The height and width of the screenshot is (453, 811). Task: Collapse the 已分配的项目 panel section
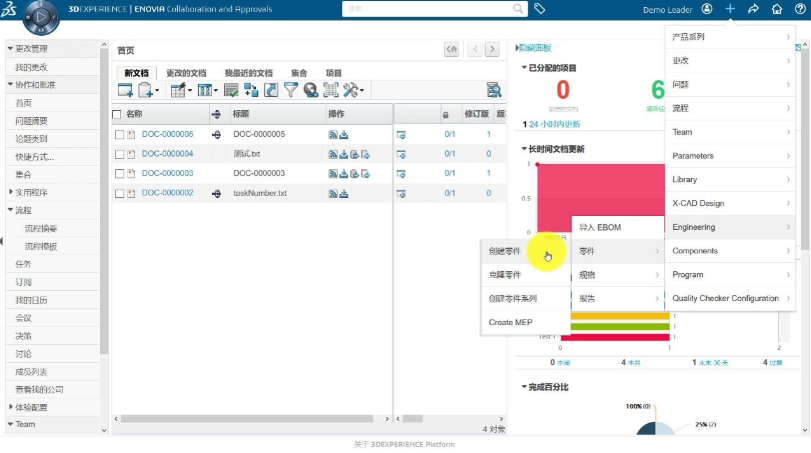tap(524, 68)
